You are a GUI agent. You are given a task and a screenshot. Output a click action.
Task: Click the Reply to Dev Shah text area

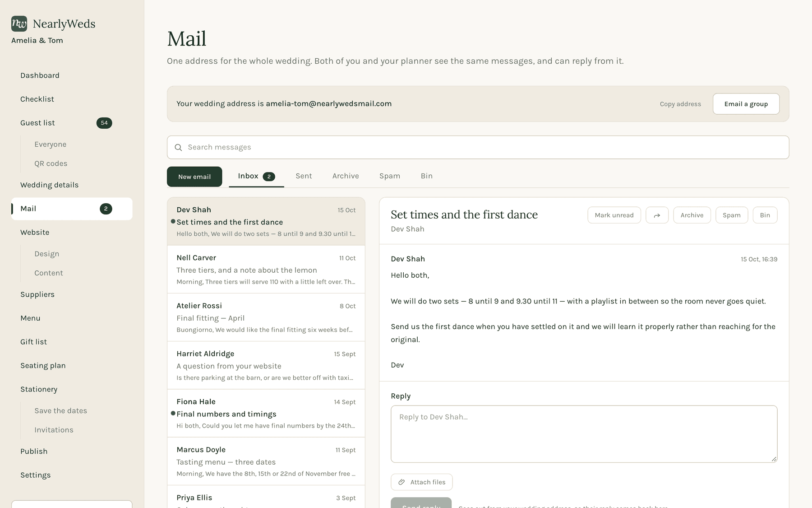pos(584,434)
